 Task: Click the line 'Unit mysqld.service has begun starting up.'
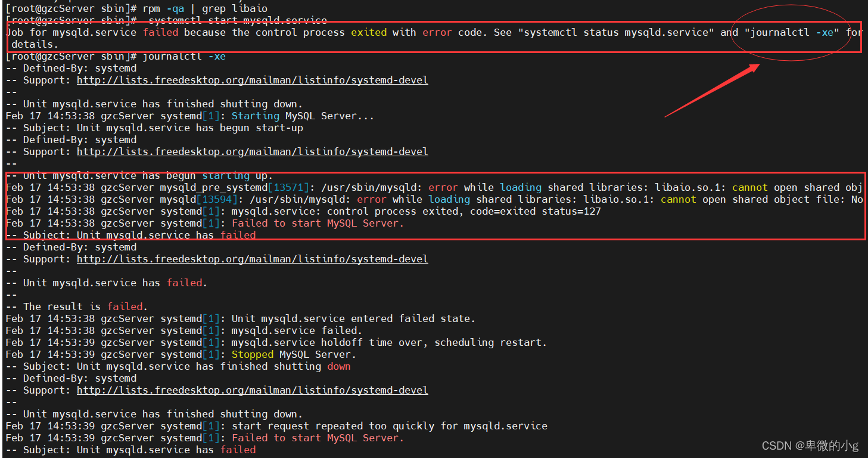[139, 175]
